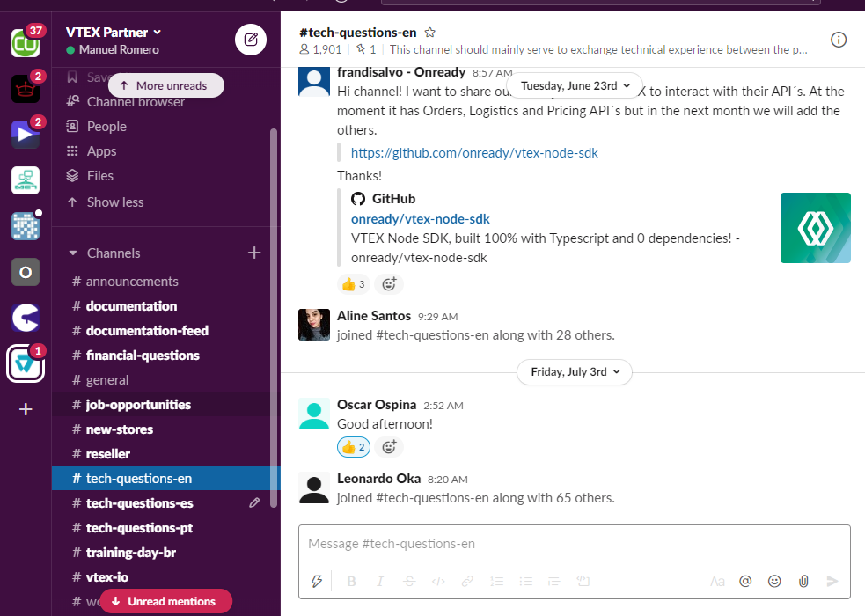Add reaction to frandisalvo's message
Image resolution: width=865 pixels, height=616 pixels.
[x=389, y=284]
